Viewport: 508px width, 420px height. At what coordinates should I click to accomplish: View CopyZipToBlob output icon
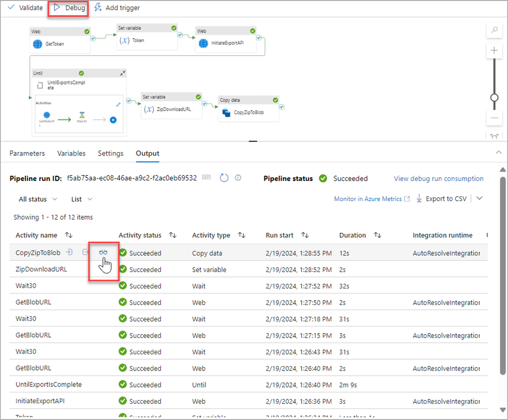[85, 252]
